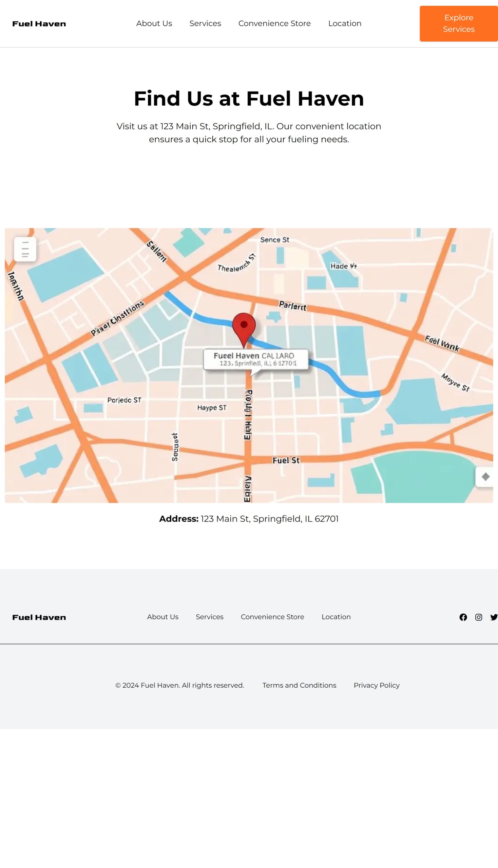Click the Fuel Haven footer logo
The width and height of the screenshot is (498, 868).
[x=39, y=617]
